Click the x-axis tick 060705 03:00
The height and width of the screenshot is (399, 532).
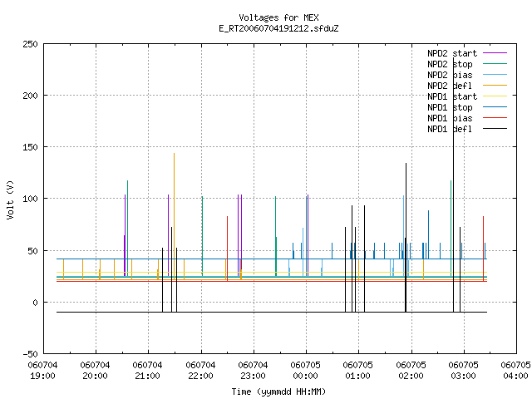pos(463,371)
